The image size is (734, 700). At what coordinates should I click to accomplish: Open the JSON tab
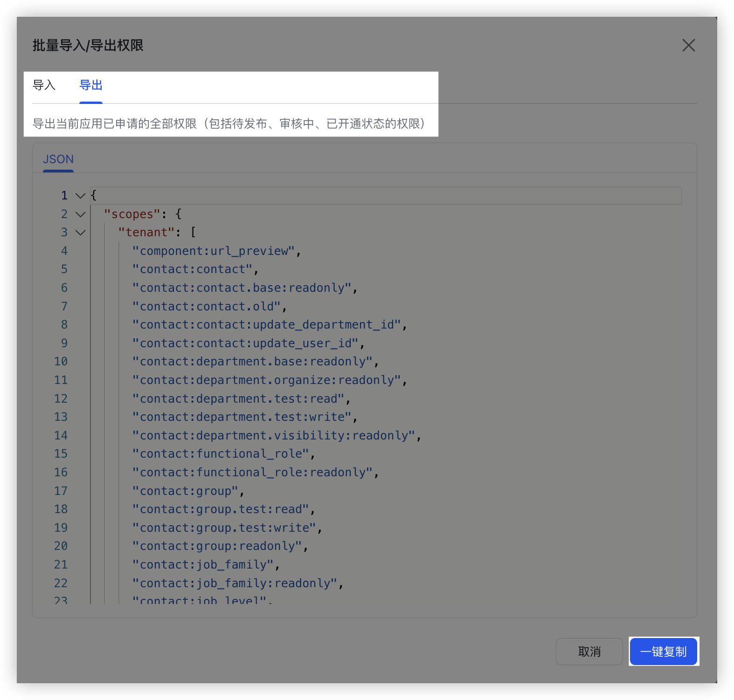pos(58,159)
